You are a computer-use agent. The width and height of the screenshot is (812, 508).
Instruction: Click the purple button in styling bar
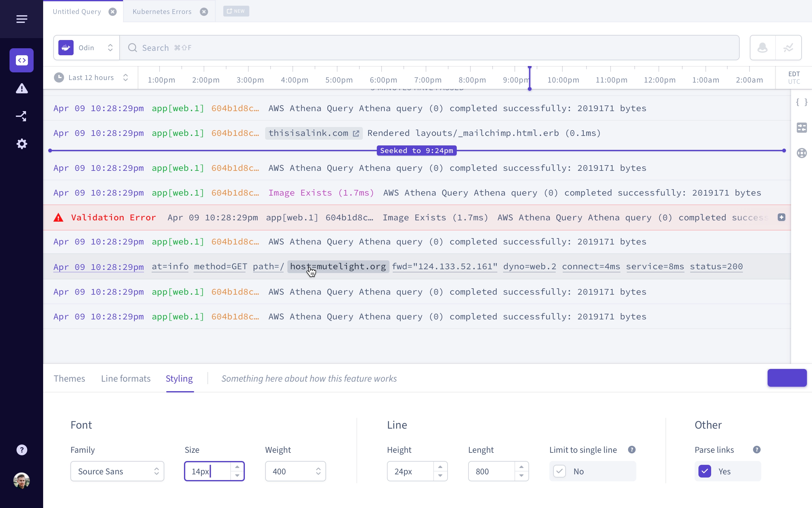(x=787, y=378)
